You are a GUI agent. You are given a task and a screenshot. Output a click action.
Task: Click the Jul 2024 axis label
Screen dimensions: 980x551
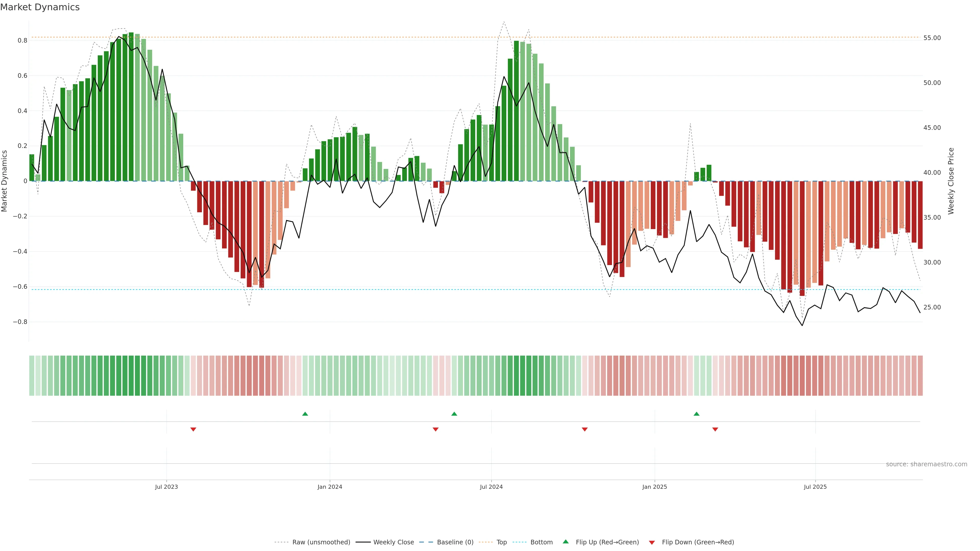(491, 487)
